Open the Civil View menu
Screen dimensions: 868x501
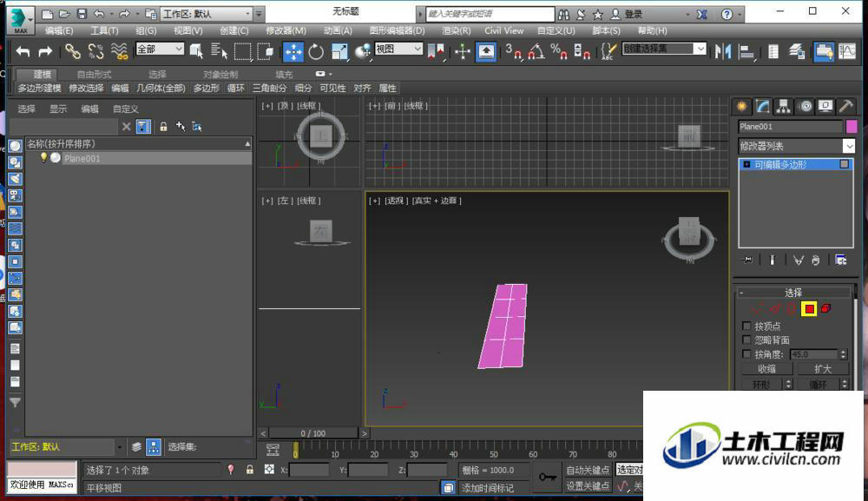pyautogui.click(x=503, y=31)
